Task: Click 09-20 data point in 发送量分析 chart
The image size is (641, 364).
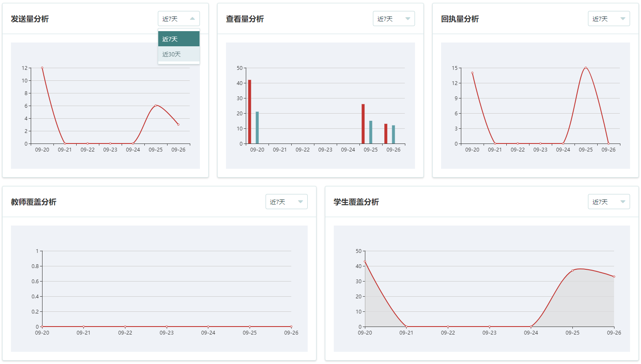Action: [x=42, y=68]
